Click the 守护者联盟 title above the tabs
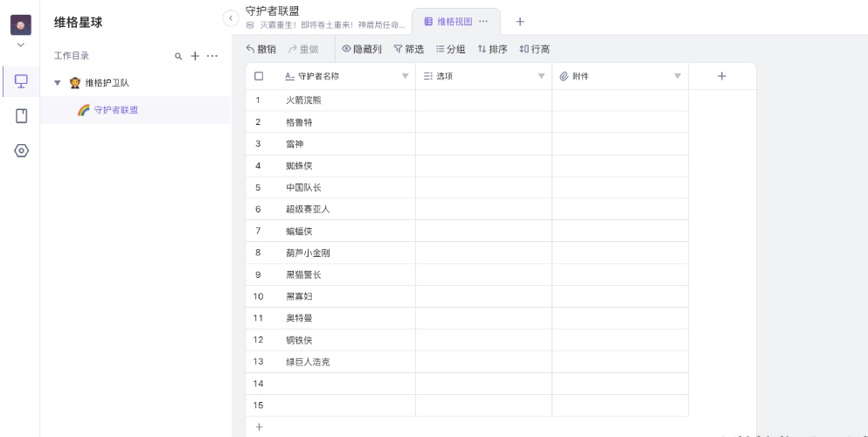This screenshot has width=868, height=437. 273,11
